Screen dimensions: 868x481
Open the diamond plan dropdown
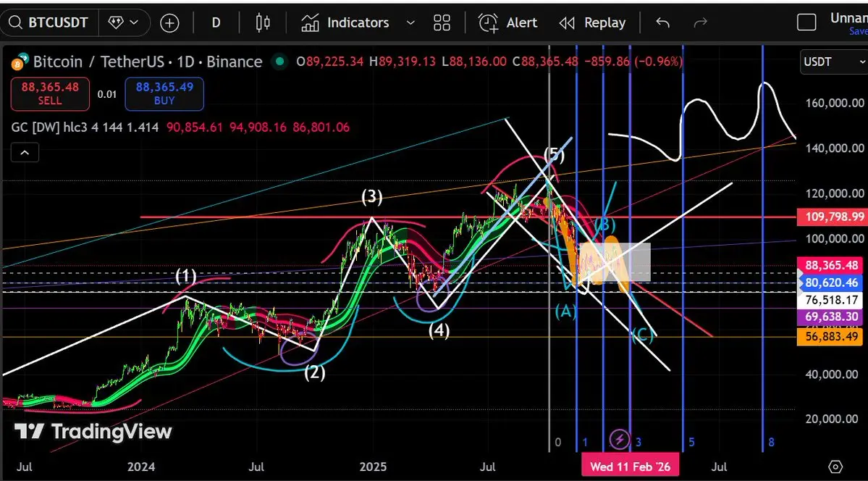point(124,22)
